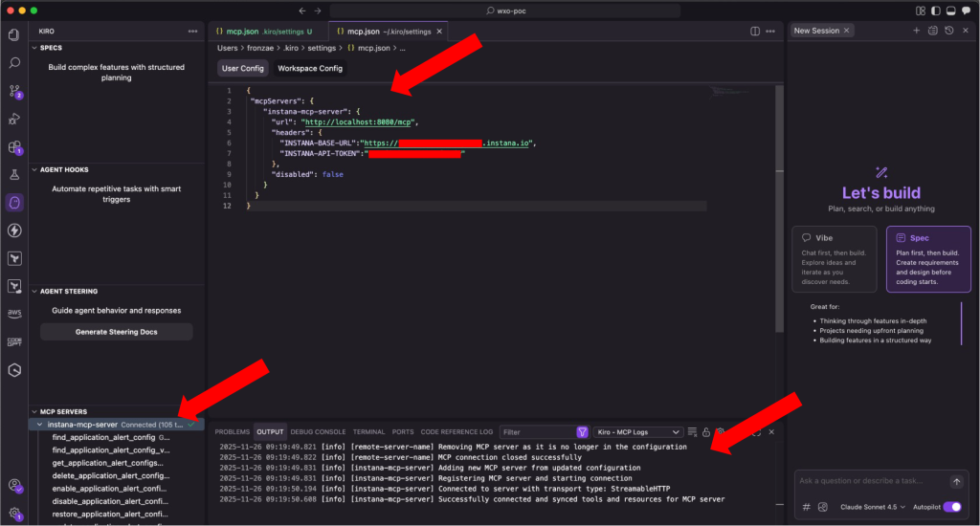Toggle primary side bar visibility

click(936, 11)
